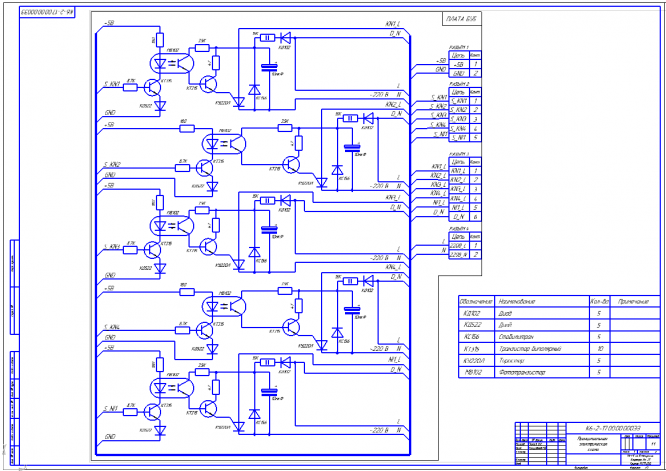The width and height of the screenshot is (666, 471).
Task: Click the 220В_N cell in Разъём 4 table
Action: (459, 254)
